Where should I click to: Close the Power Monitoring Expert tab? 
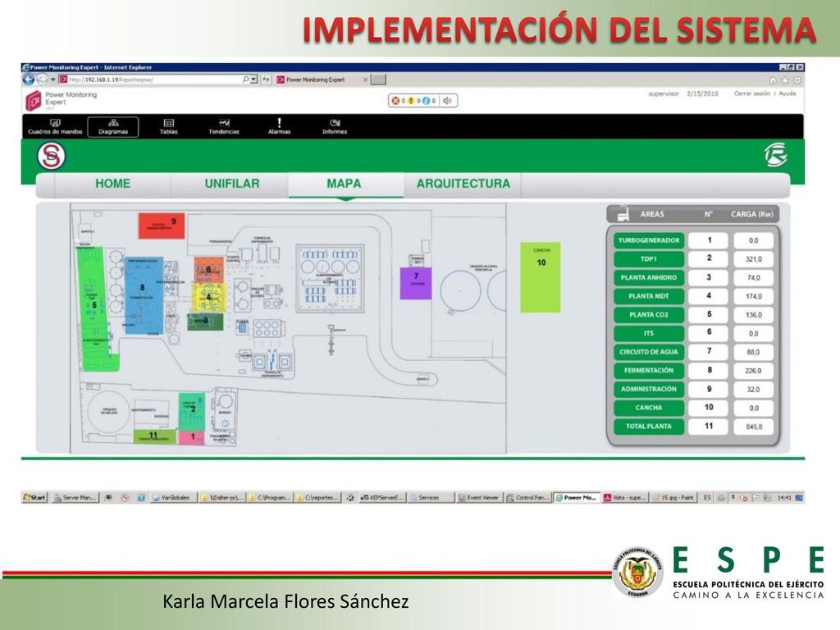365,80
